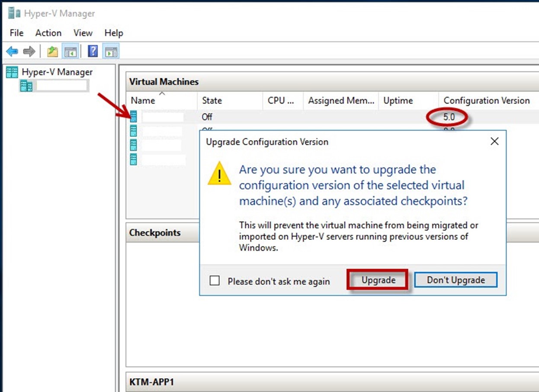The image size is (539, 392).
Task: Open the View menu
Action: pos(83,33)
